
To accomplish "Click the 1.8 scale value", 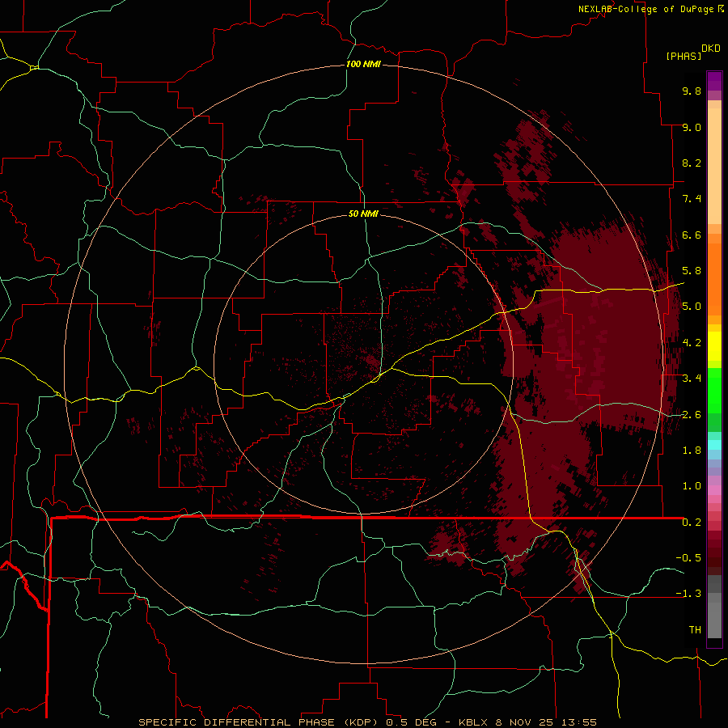I will coord(692,451).
